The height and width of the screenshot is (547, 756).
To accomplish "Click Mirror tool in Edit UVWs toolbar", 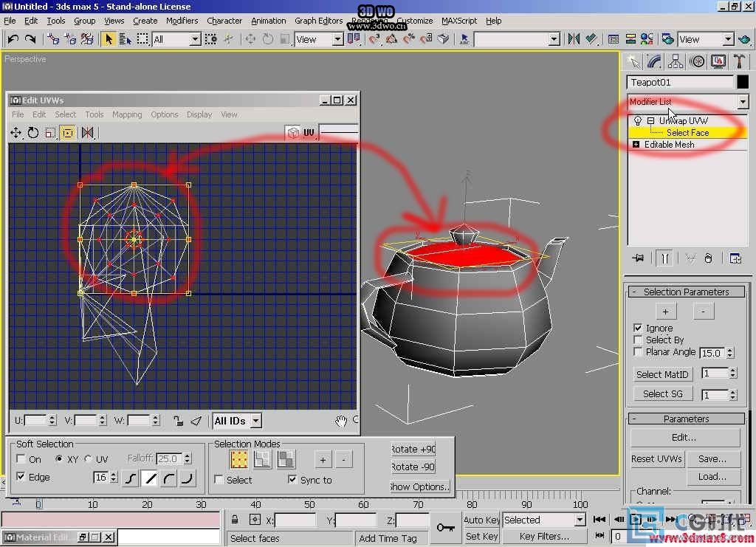I will click(87, 133).
